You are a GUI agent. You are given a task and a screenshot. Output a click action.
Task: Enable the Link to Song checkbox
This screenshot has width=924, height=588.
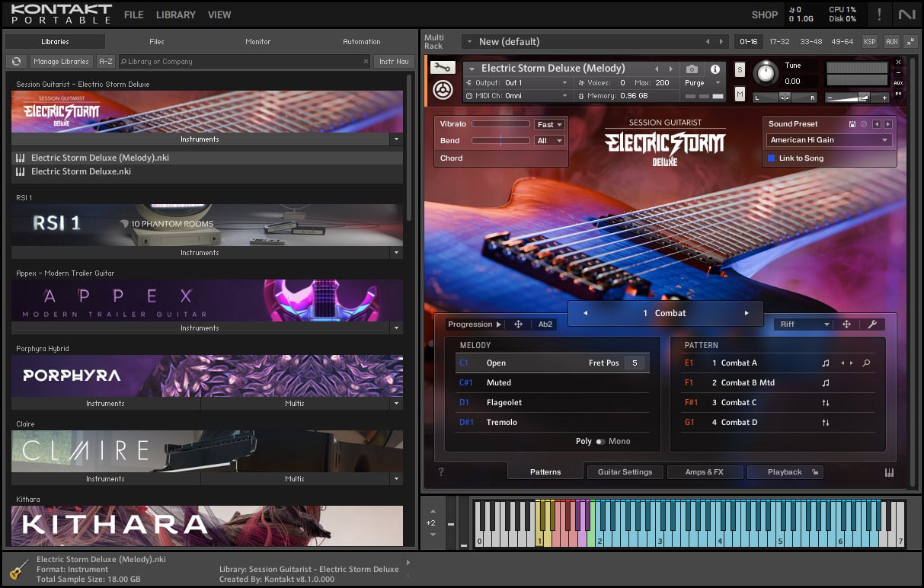[x=772, y=158]
